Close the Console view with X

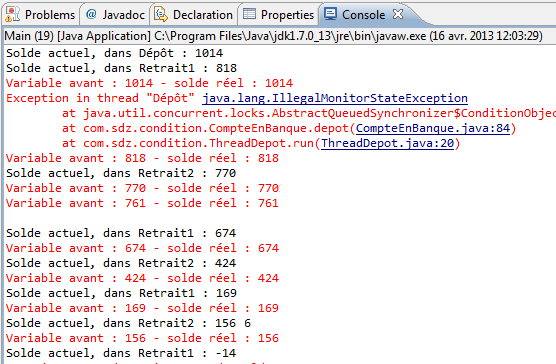click(398, 14)
